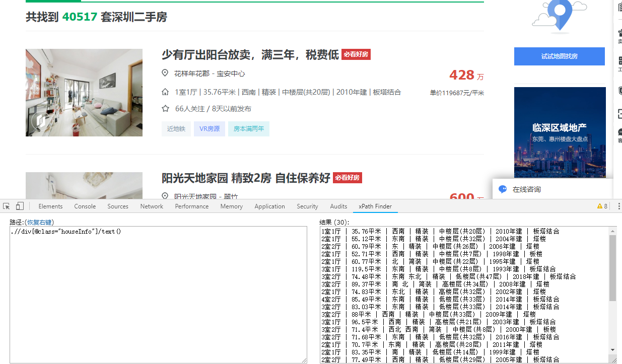Click 必看好房 badge on second listing
The image size is (622, 364).
click(x=348, y=178)
